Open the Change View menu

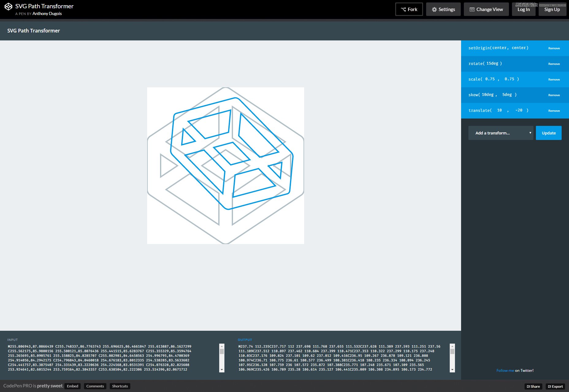(486, 9)
